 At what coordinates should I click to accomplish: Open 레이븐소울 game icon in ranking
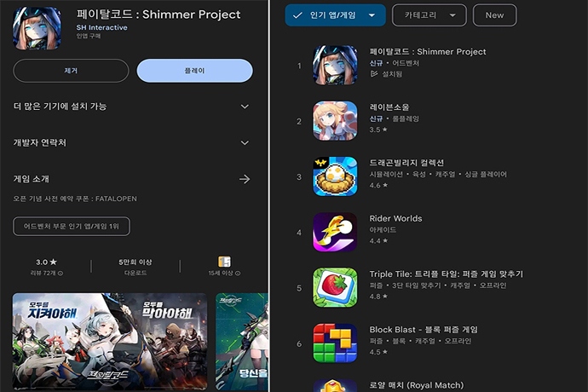(335, 121)
